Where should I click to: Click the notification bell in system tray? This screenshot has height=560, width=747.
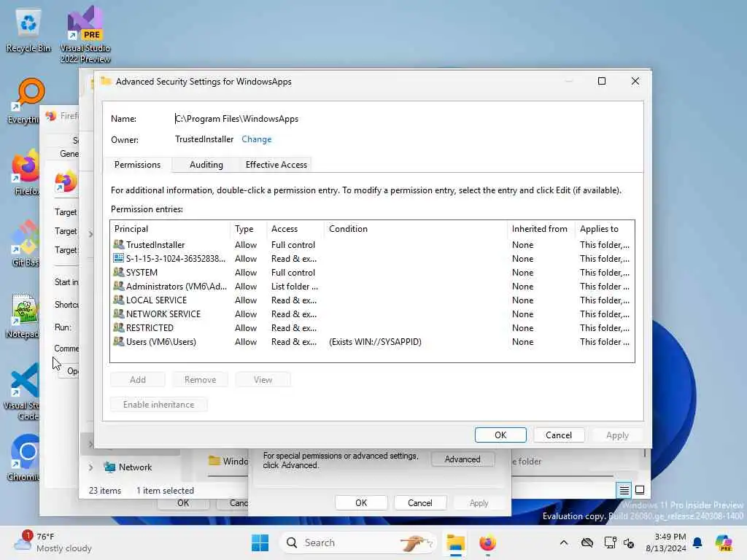click(x=697, y=542)
